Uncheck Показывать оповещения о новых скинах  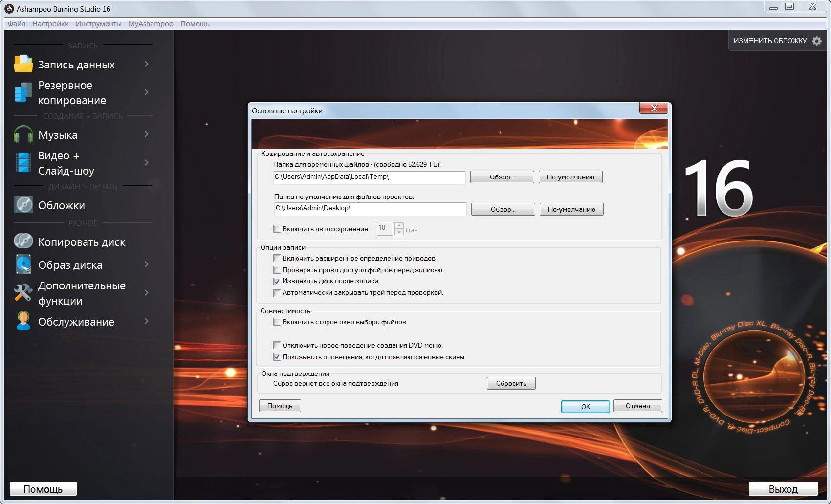277,357
